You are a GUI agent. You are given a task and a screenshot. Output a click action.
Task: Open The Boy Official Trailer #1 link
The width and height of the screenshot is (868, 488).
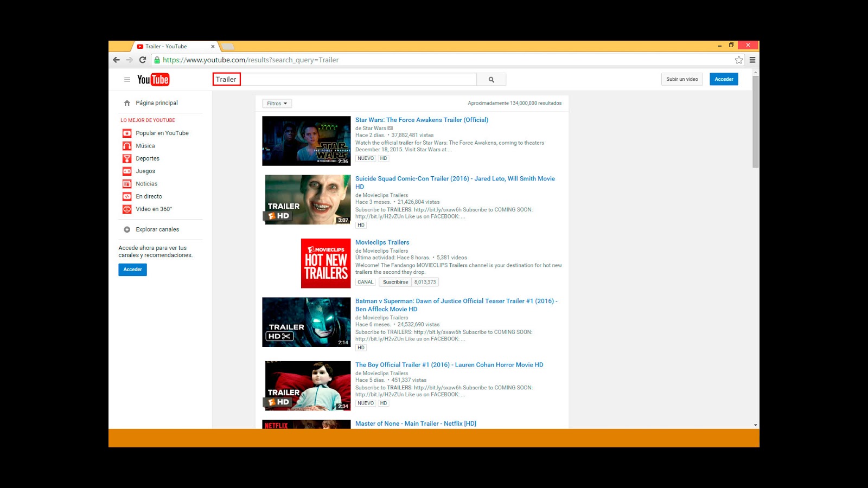coord(449,365)
